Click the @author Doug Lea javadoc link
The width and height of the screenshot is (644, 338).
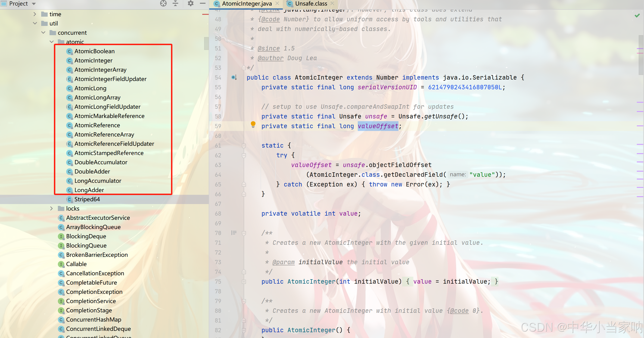click(x=271, y=58)
